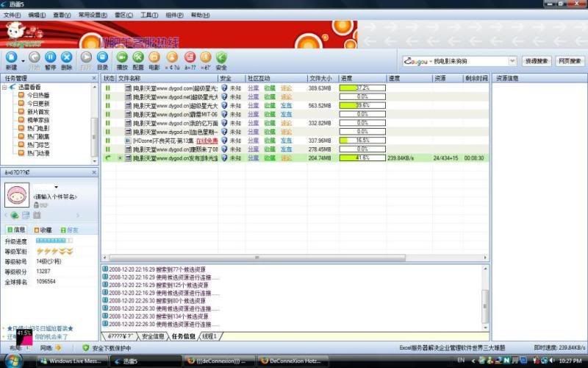Select 热门综艺 in the task tree
The height and width of the screenshot is (368, 588).
pyautogui.click(x=38, y=145)
